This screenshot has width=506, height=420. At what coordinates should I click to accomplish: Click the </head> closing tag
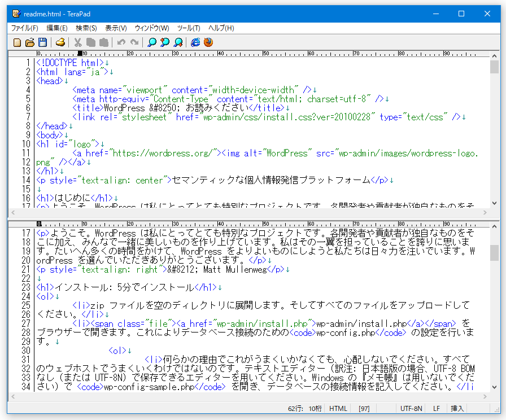coord(52,126)
